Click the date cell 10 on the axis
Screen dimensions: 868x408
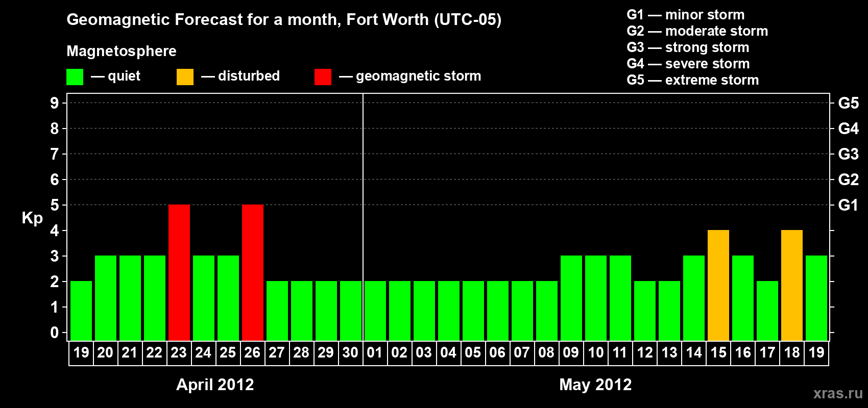point(596,353)
